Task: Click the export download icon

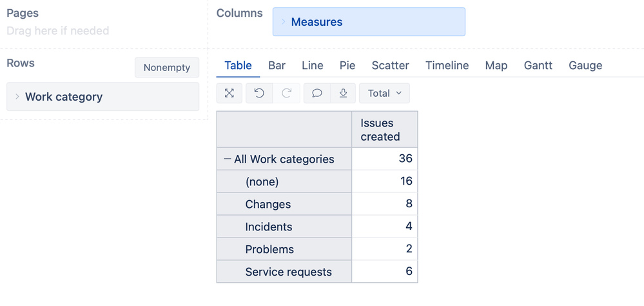Action: (x=343, y=93)
